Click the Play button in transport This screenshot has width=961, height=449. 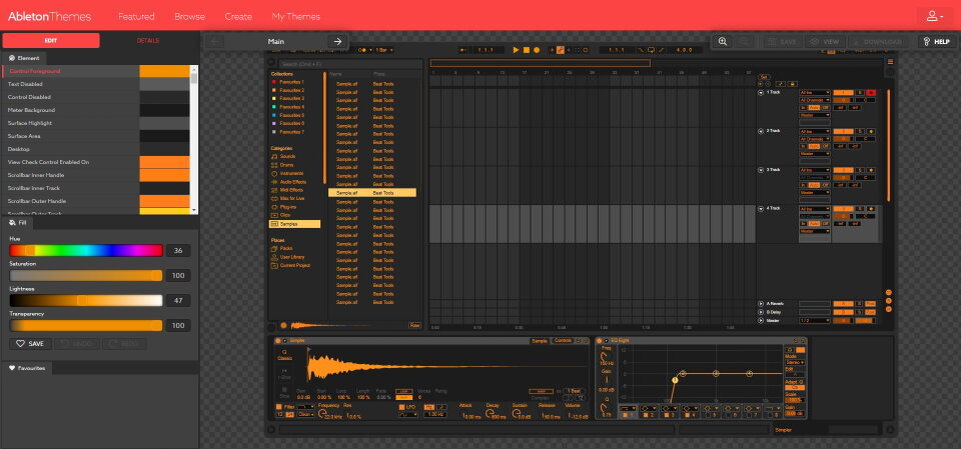pos(516,50)
